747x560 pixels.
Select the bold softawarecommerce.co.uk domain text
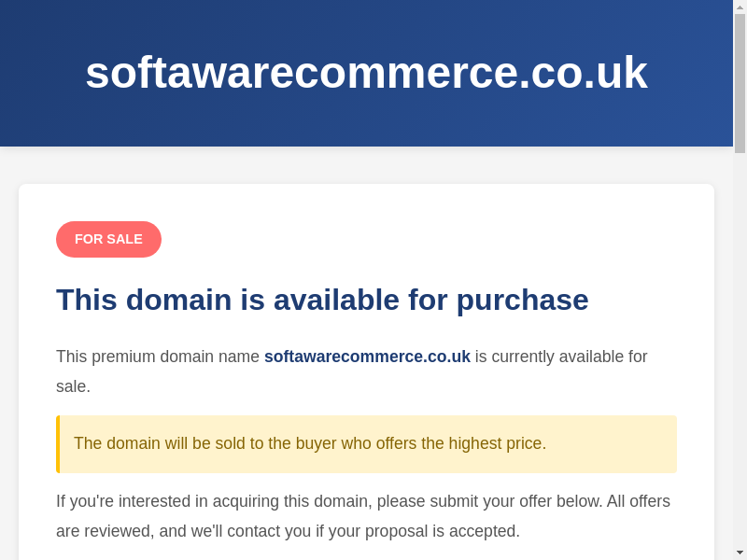pyautogui.click(x=367, y=357)
